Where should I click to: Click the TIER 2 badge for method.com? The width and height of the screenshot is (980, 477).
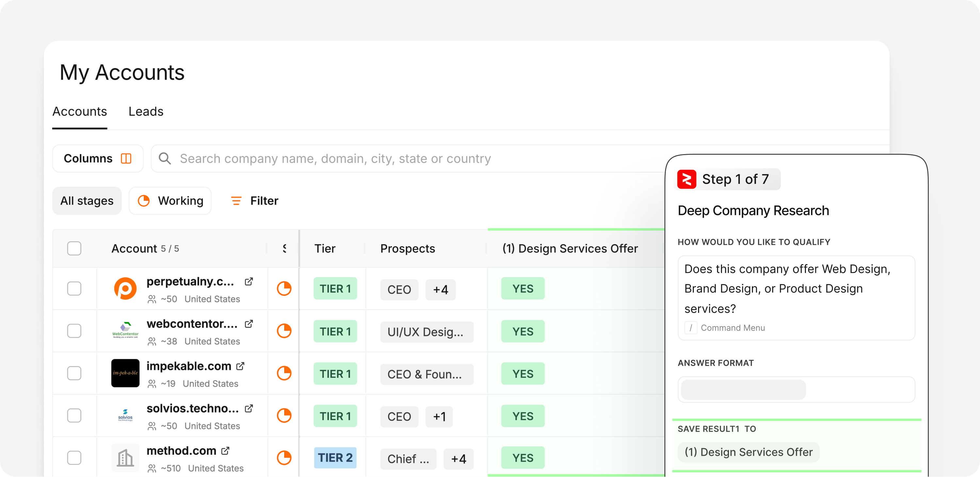pyautogui.click(x=335, y=458)
